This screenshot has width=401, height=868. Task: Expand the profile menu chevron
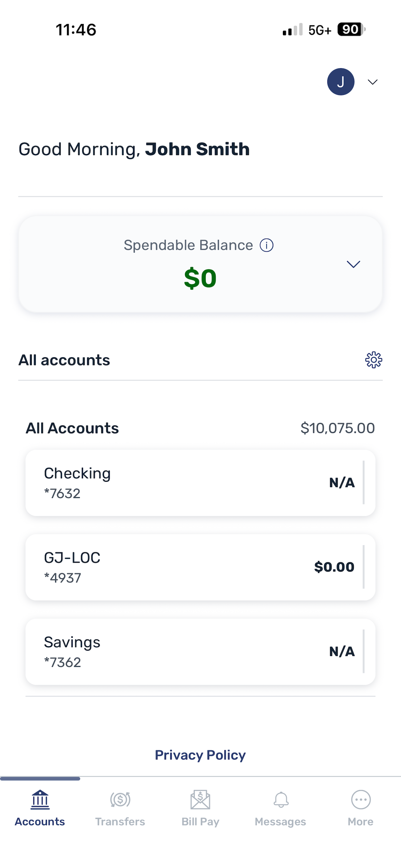pos(372,82)
